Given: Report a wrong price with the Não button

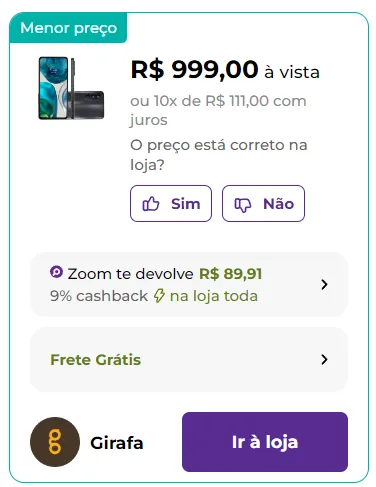Looking at the screenshot, I should click(263, 203).
